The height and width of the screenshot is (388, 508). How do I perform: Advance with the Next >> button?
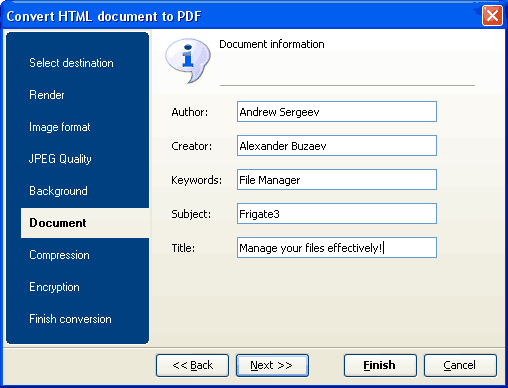coord(272,365)
